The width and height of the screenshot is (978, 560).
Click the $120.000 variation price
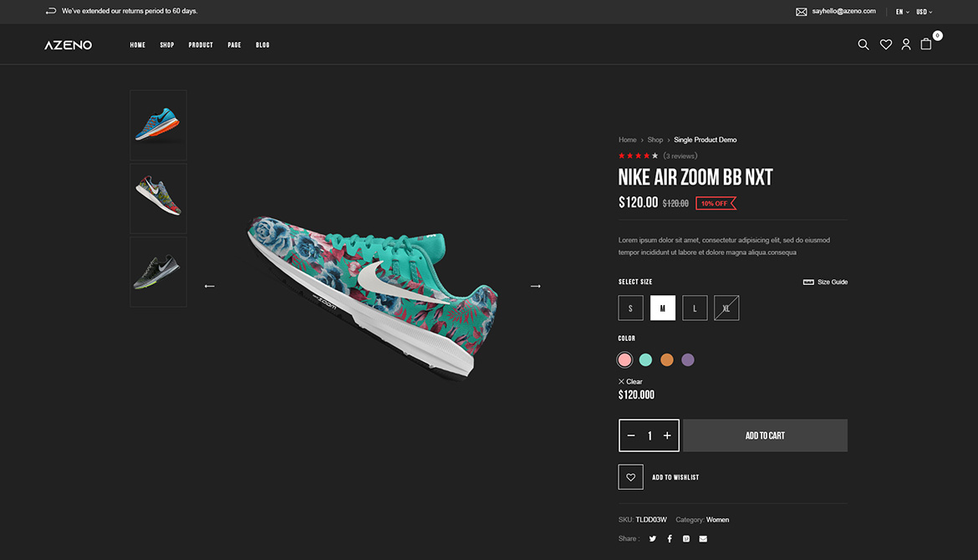pyautogui.click(x=636, y=395)
